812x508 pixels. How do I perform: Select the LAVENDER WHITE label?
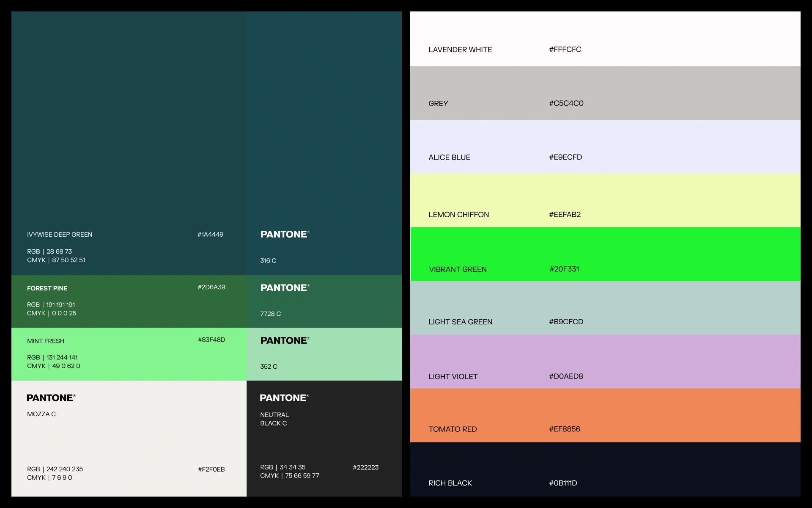pyautogui.click(x=460, y=50)
